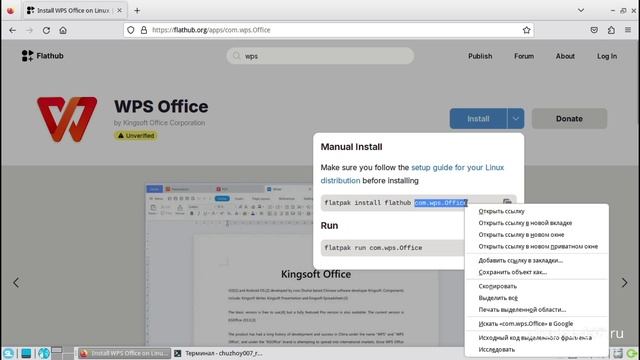
Task: List all tabs dropdown arrow
Action: click(580, 11)
